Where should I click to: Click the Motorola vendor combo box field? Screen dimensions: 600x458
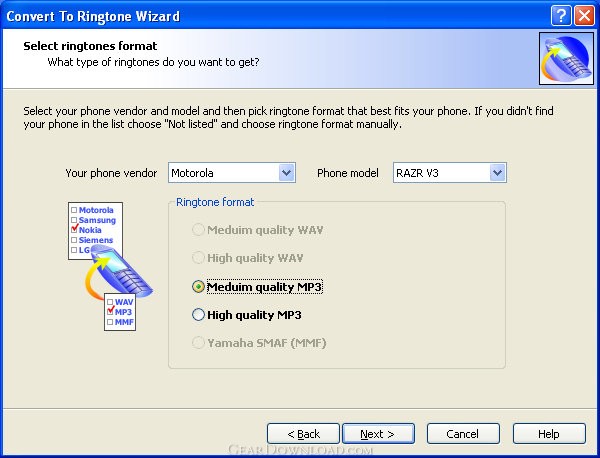232,173
